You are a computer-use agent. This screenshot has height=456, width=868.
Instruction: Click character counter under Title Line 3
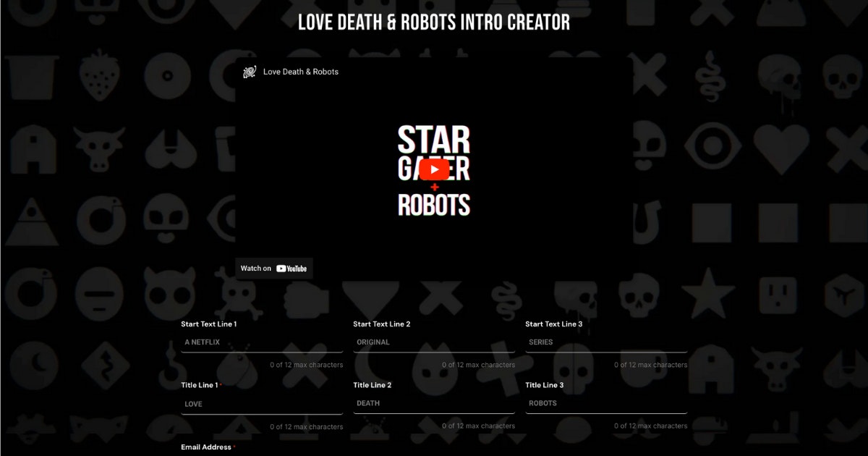click(651, 426)
